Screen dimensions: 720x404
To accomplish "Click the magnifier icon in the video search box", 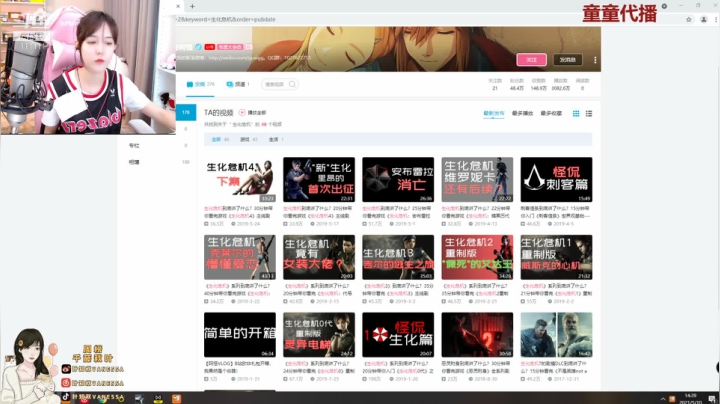I will pyautogui.click(x=292, y=84).
